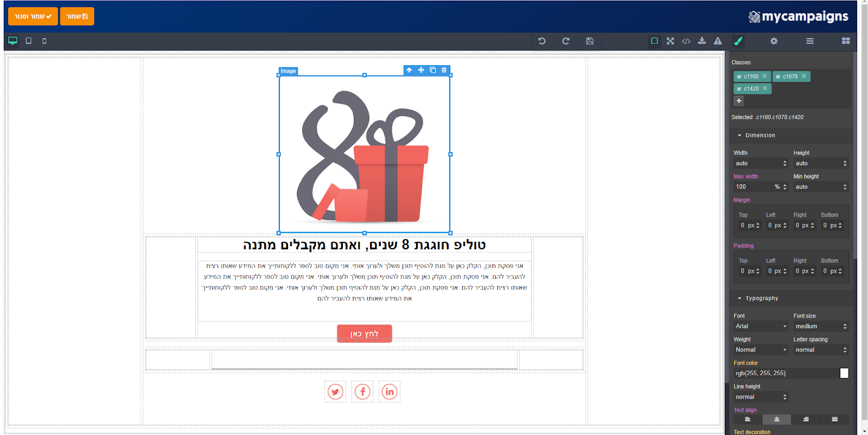Open the Style Manager brush tab
Screen dimensions: 868x435
point(738,41)
